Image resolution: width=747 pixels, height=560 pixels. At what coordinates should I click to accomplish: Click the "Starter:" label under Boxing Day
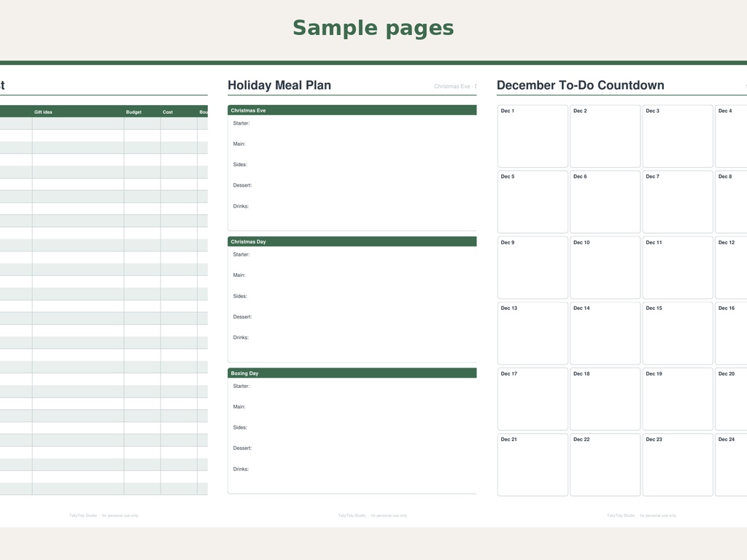point(241,386)
